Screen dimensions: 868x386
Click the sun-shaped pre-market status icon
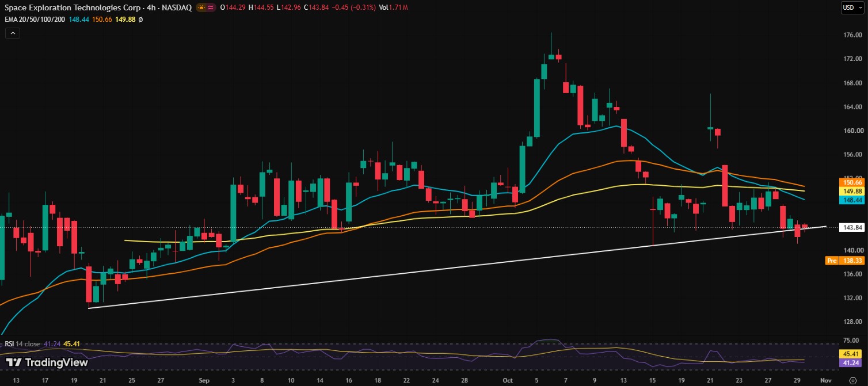[x=201, y=7]
